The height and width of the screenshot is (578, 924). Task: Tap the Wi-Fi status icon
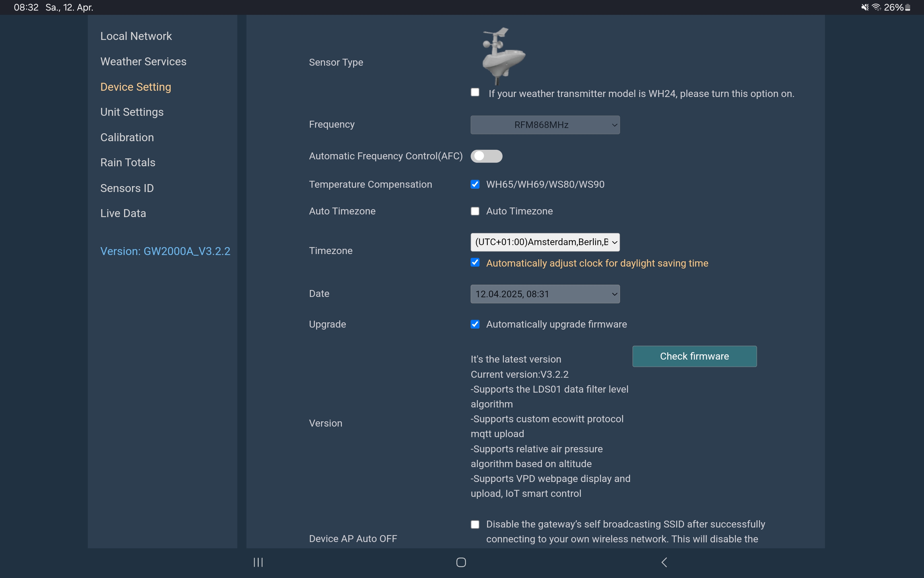click(876, 7)
